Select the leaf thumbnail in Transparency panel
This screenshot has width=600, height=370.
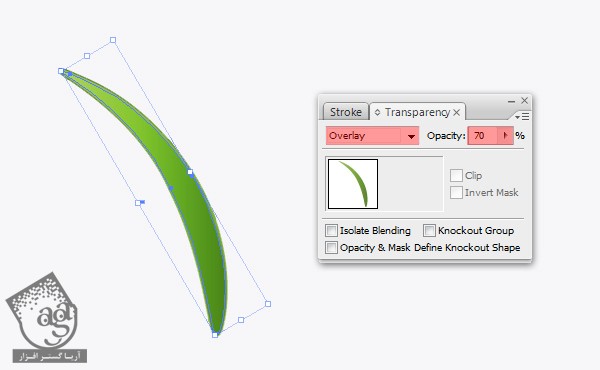tap(353, 184)
